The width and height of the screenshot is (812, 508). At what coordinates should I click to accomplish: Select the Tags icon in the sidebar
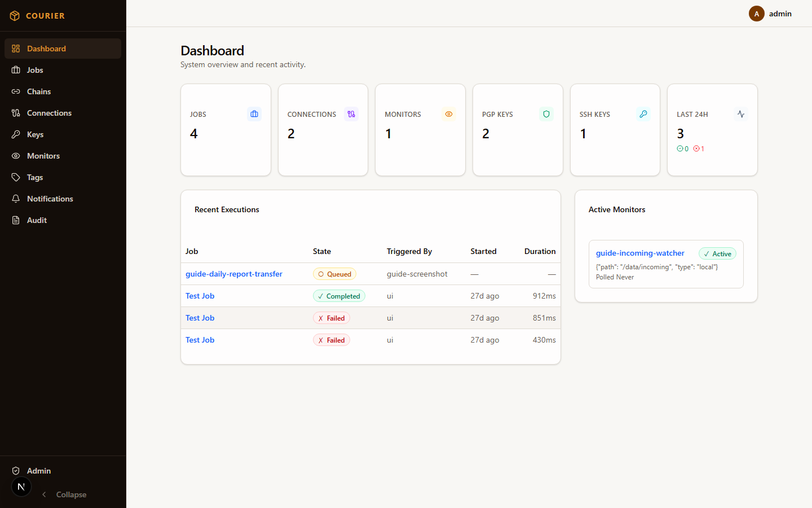click(16, 177)
